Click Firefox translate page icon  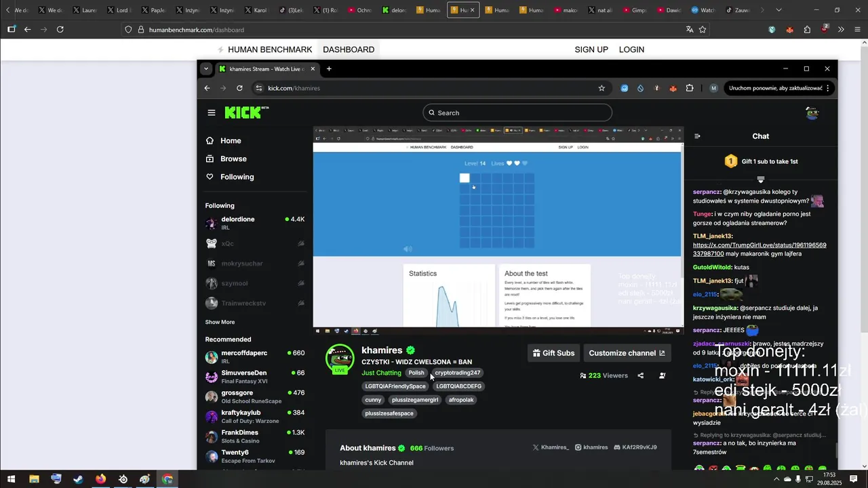[x=690, y=30]
